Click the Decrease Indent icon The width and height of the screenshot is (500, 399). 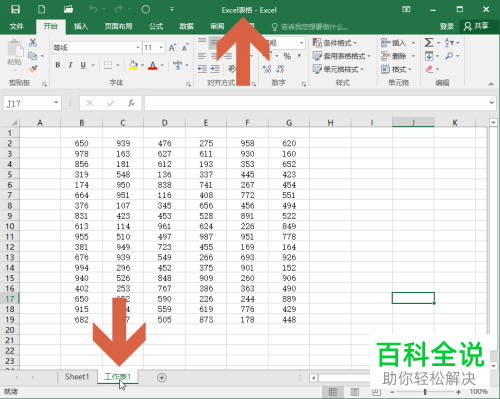[x=202, y=69]
